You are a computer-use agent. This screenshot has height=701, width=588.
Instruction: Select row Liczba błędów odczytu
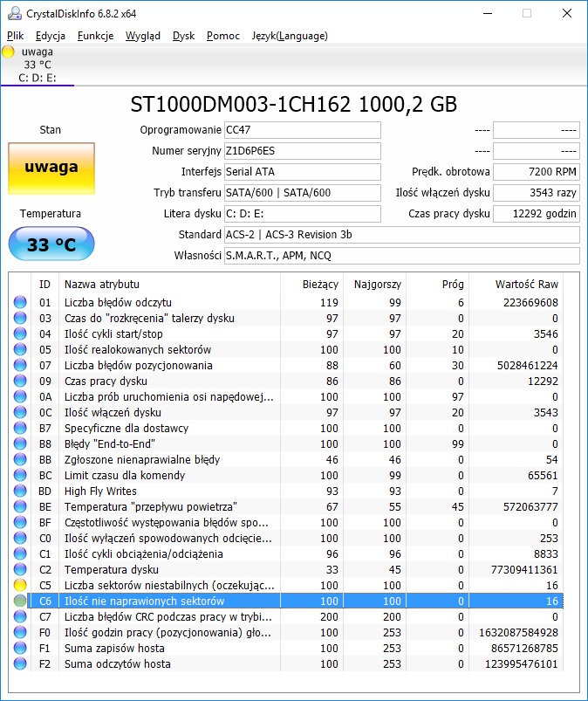(286, 302)
